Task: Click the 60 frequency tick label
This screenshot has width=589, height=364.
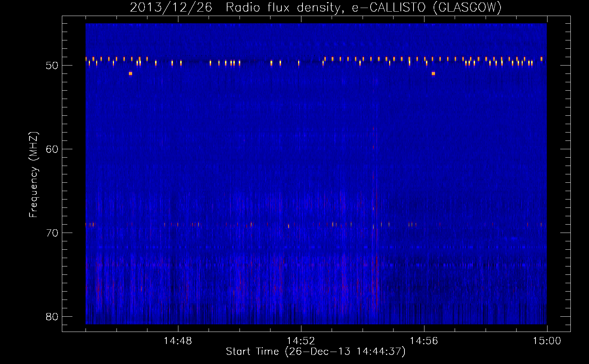Action: (x=52, y=149)
